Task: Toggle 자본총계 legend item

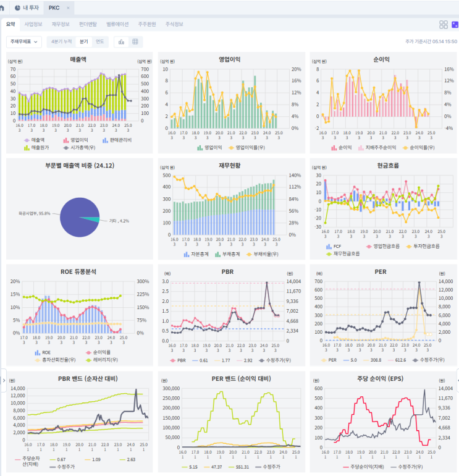Action: point(196,254)
